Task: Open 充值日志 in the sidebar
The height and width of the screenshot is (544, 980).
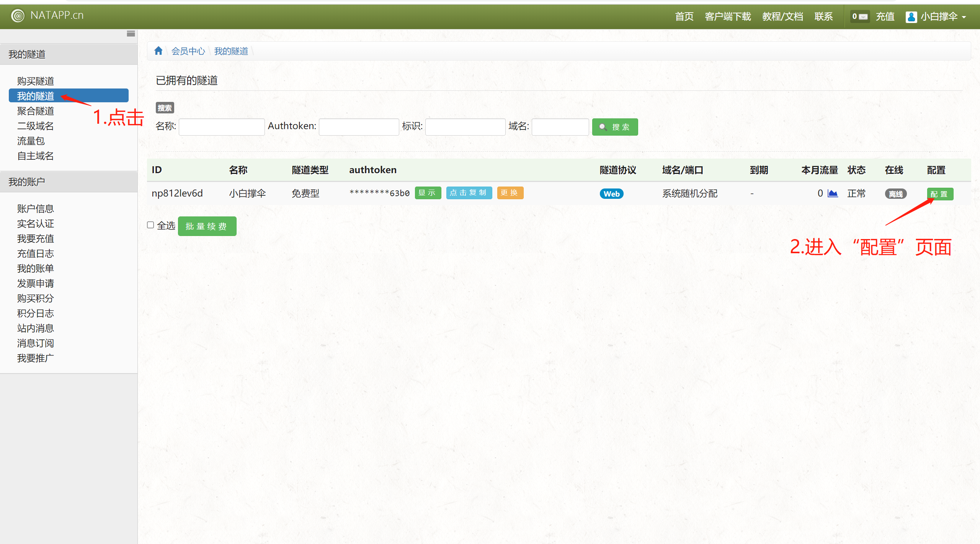Action: coord(36,254)
